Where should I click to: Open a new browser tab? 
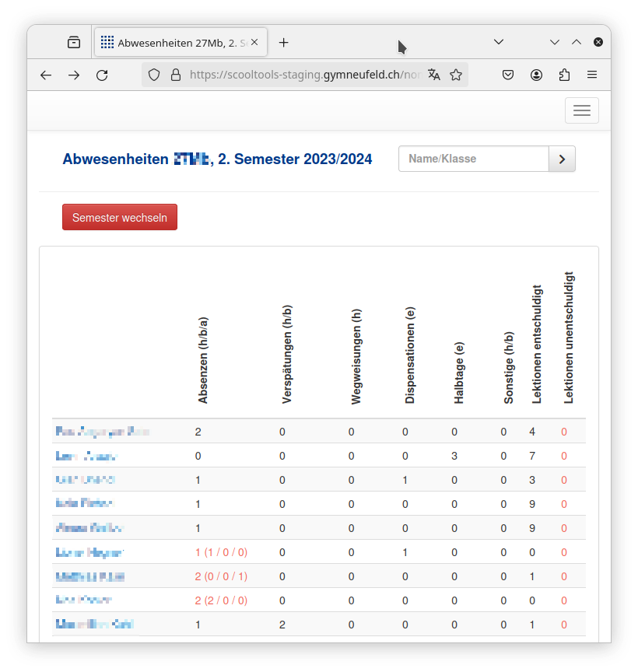(283, 43)
